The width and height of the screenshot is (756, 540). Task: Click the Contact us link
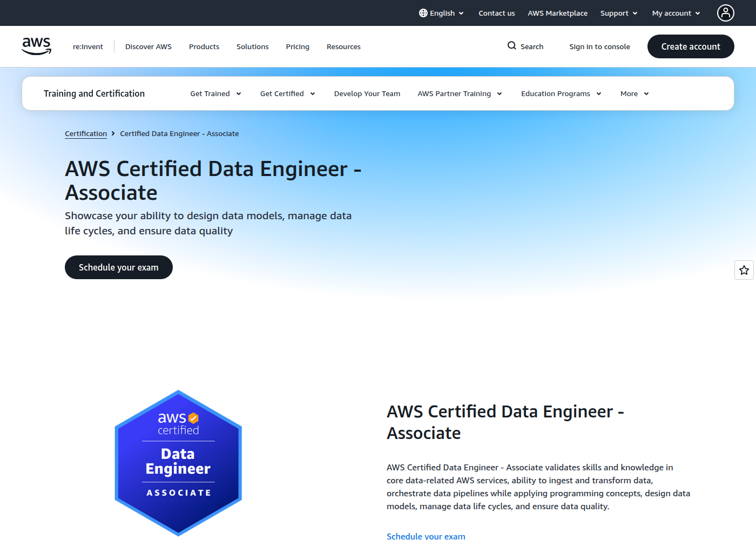pyautogui.click(x=497, y=13)
